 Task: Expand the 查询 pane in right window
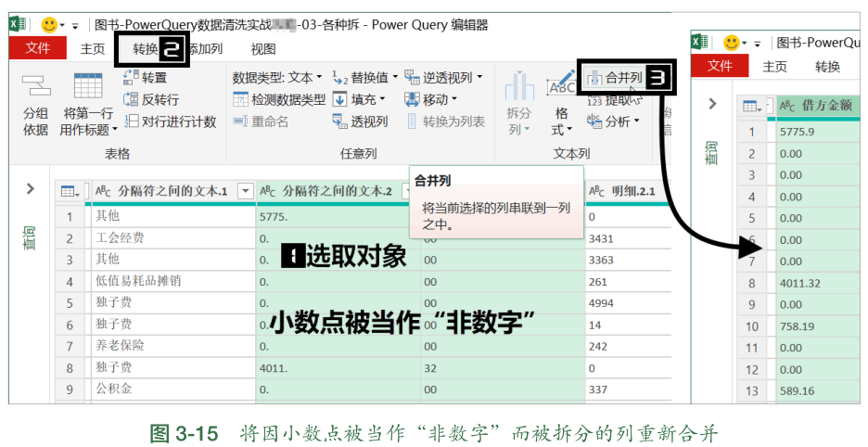pyautogui.click(x=713, y=104)
